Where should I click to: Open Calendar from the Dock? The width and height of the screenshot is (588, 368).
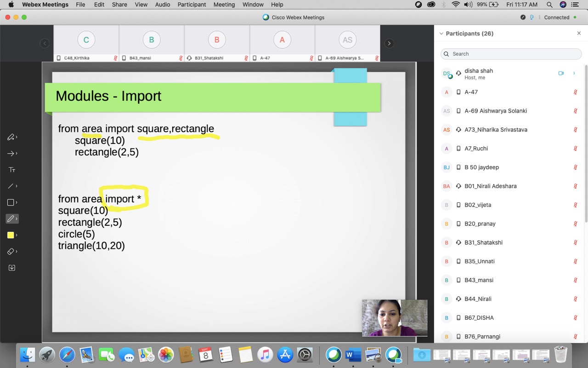(205, 355)
